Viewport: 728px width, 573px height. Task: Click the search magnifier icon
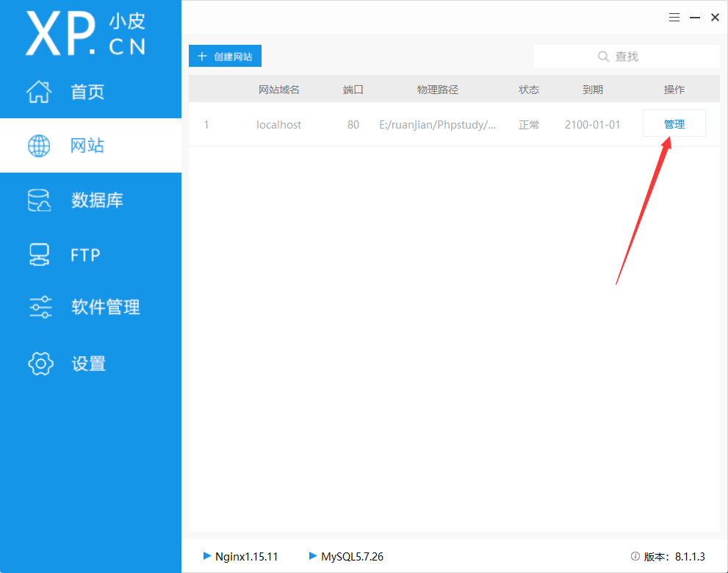pyautogui.click(x=603, y=57)
